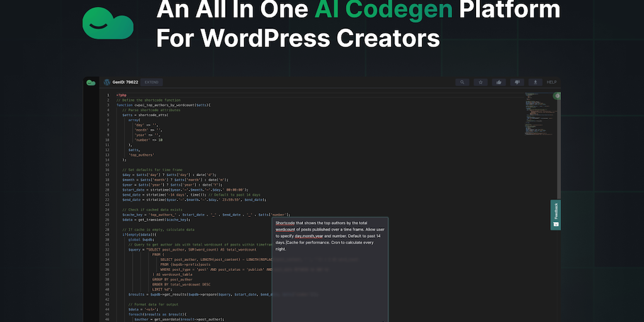The image size is (644, 322).
Task: Click comment "// Check if cached data exists"
Action: [x=152, y=210]
